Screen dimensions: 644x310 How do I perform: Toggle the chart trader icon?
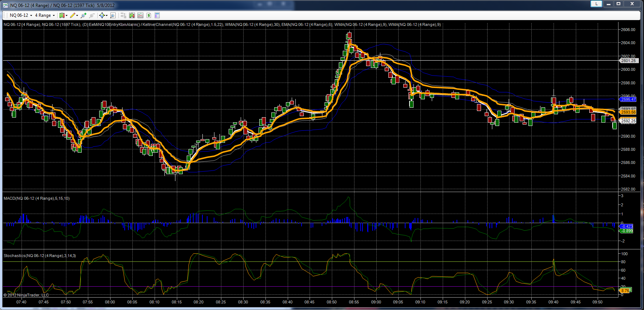point(123,15)
